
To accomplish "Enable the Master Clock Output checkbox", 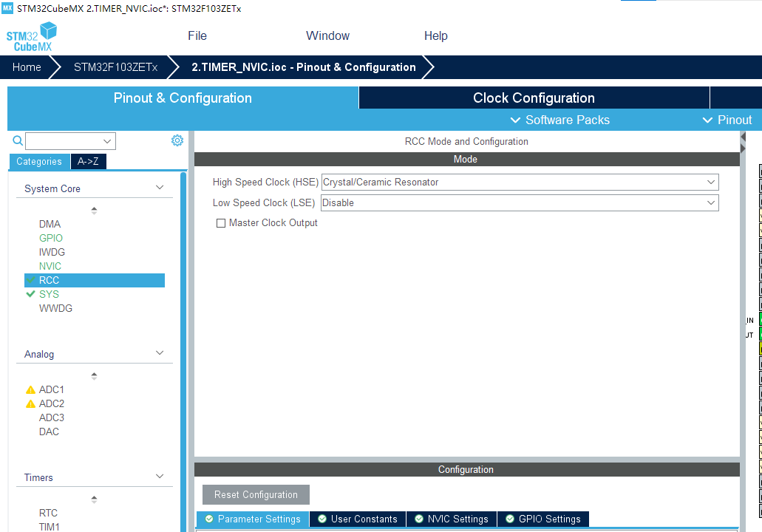I will coord(221,223).
